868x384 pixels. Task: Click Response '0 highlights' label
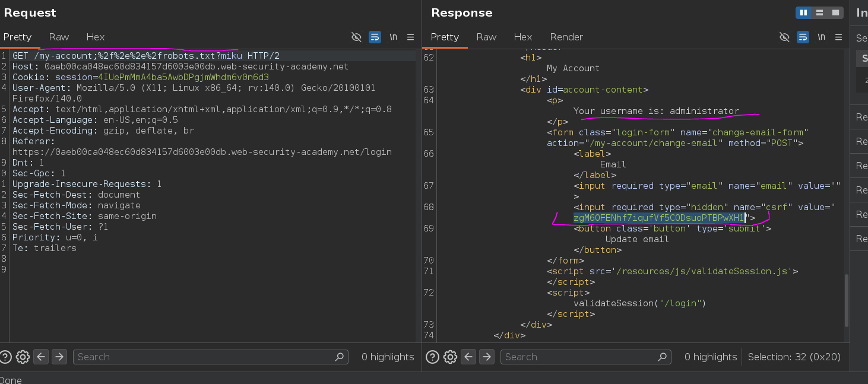pos(711,357)
